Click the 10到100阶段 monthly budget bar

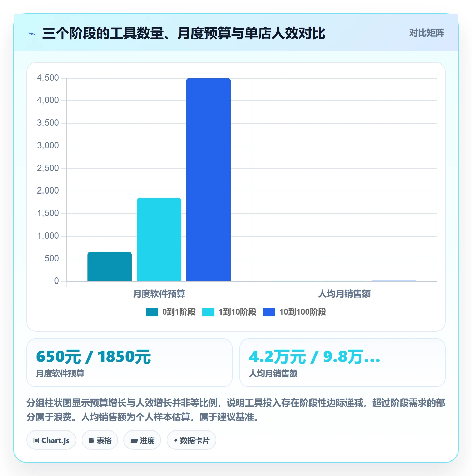[208, 180]
